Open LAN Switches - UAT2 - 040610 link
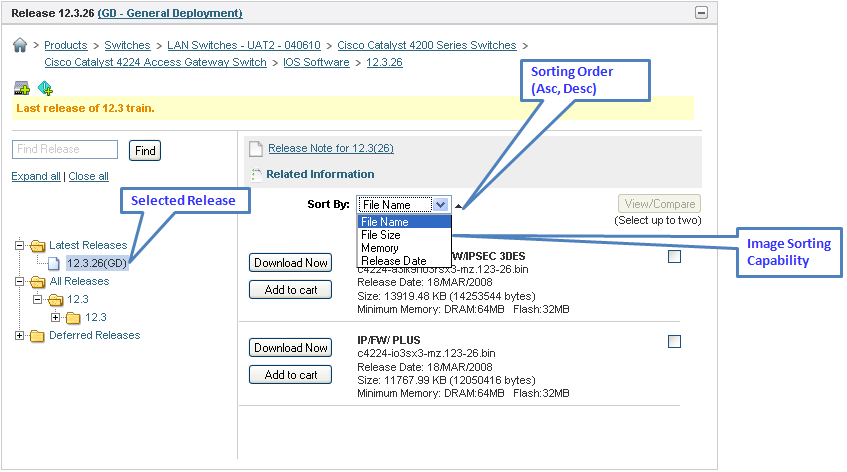 (x=244, y=45)
